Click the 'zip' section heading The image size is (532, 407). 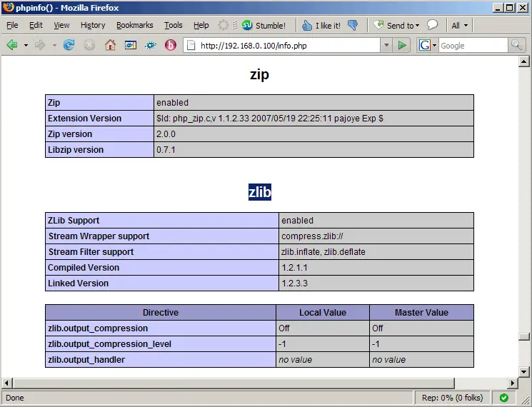tap(259, 74)
